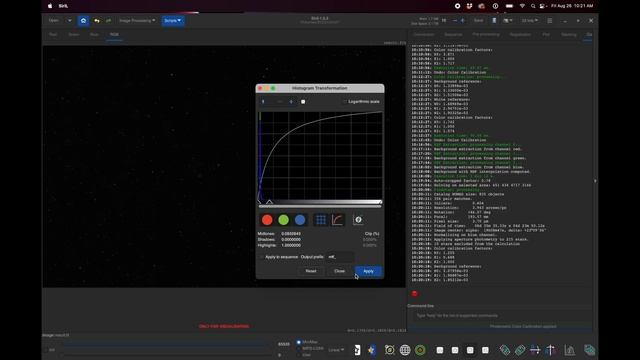Switch to the Red channel tab
640x360 pixels.
(x=53, y=35)
